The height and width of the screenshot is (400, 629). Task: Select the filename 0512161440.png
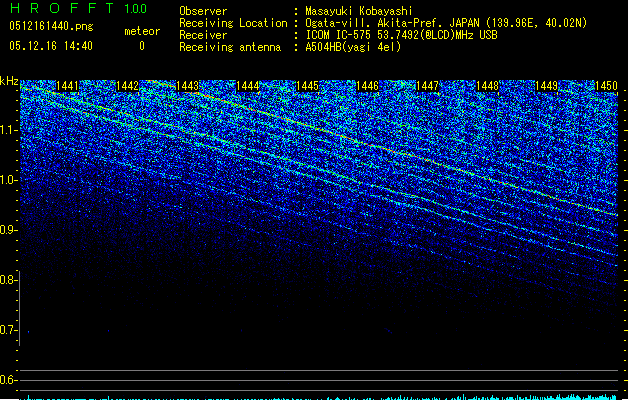pos(51,26)
